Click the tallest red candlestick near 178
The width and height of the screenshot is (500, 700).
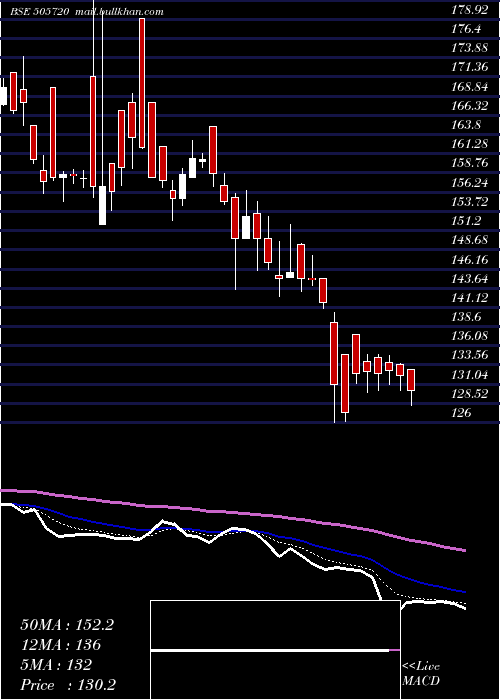[x=142, y=83]
